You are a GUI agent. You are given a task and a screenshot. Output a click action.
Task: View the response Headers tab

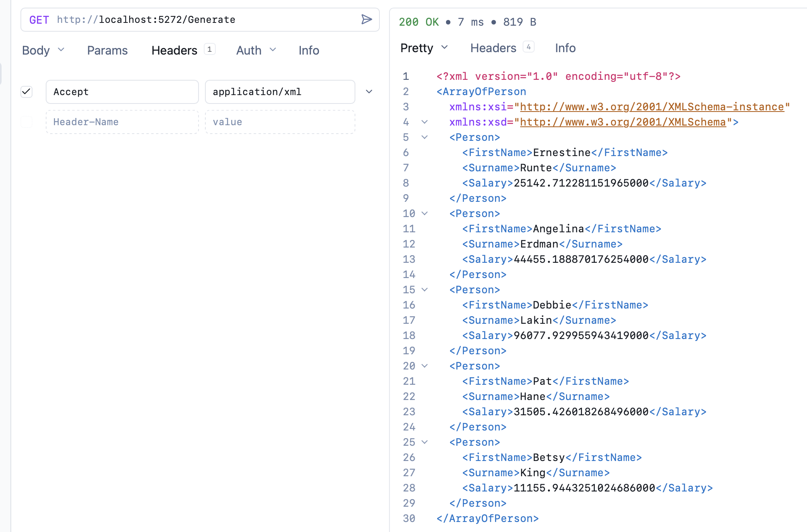[x=493, y=48]
